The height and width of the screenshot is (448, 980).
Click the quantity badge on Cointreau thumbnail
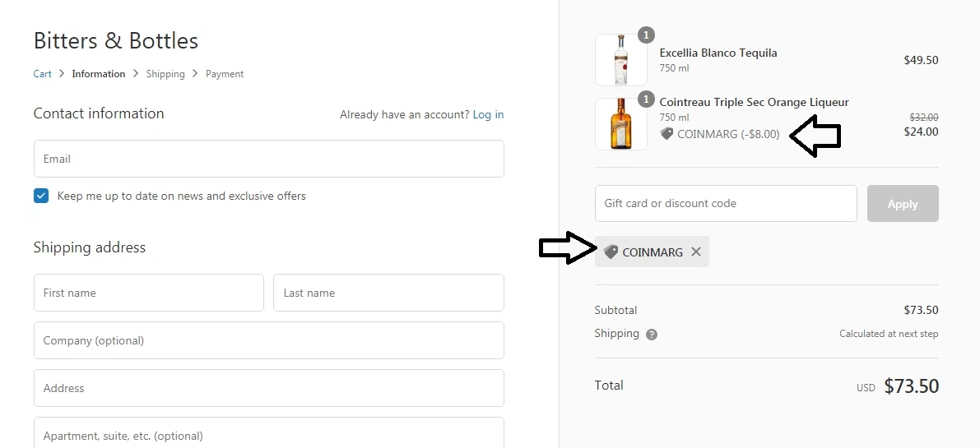coord(646,99)
